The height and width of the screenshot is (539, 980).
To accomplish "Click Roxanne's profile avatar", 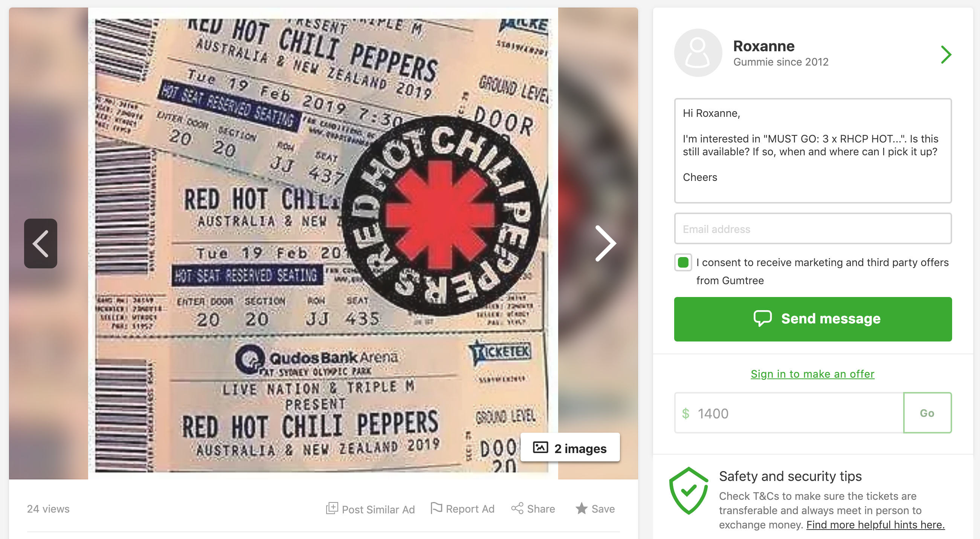I will tap(698, 53).
